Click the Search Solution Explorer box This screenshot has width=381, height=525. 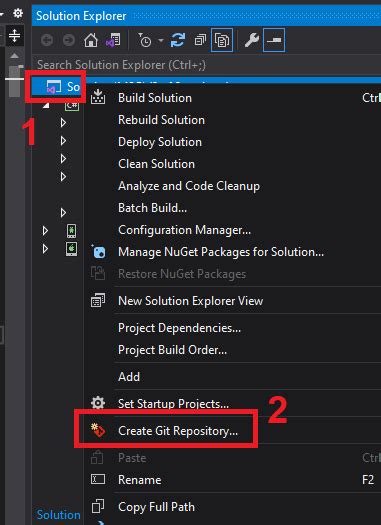[x=207, y=65]
